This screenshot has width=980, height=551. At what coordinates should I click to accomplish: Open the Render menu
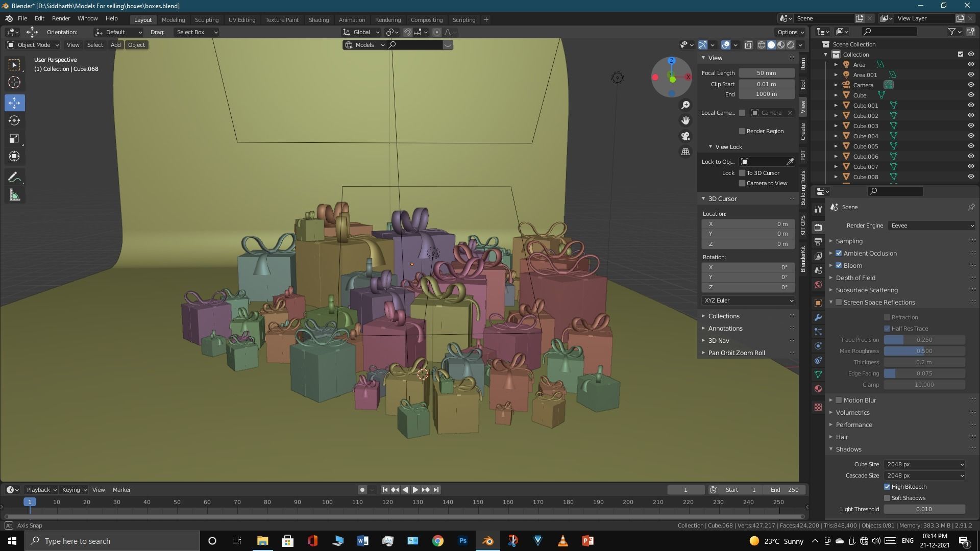click(61, 18)
